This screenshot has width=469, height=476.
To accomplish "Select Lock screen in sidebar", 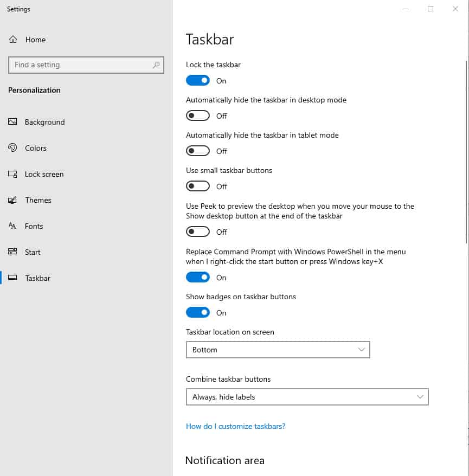I will (44, 174).
